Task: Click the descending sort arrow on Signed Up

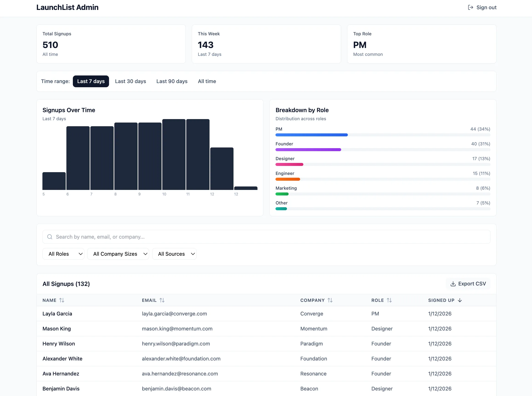Action: (460, 300)
